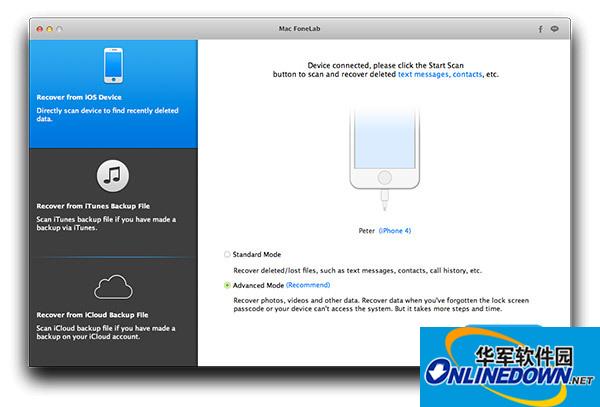
Task: Click the (iPhone 4) device link
Action: pos(395,231)
